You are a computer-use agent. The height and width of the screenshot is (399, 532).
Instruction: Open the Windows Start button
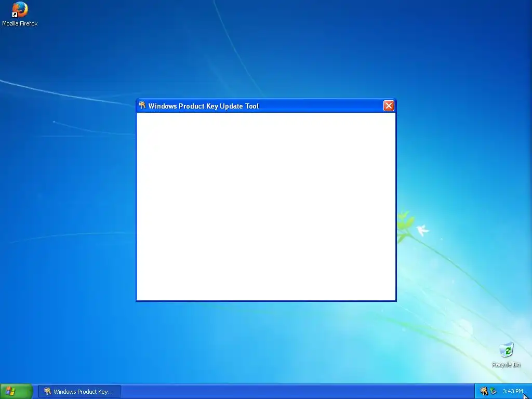click(x=16, y=391)
